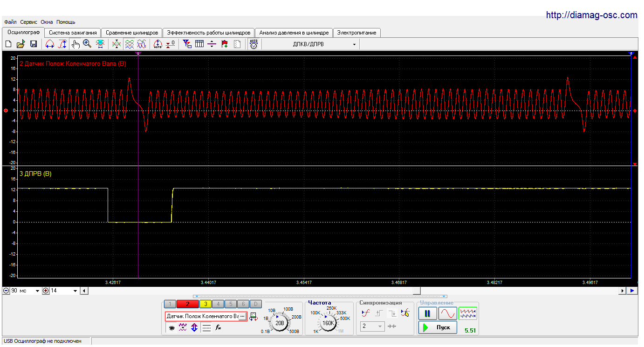Click the sine waves overlay icon
Viewport: 644px width, 347px height.
142,44
